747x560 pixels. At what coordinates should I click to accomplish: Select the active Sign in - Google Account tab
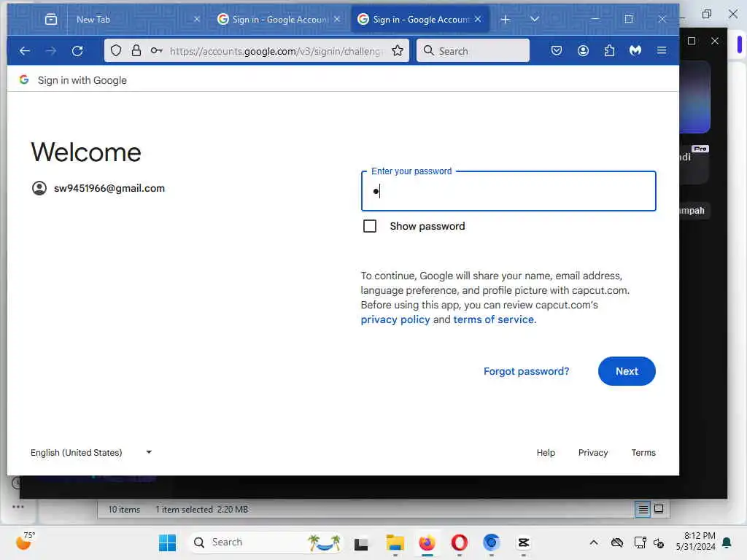pyautogui.click(x=420, y=19)
